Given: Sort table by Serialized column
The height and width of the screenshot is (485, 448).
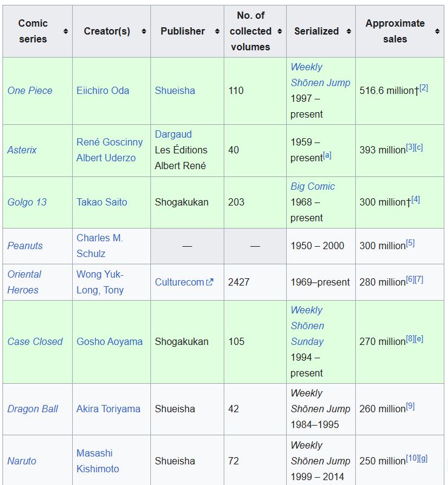Looking at the screenshot, I should 349,32.
